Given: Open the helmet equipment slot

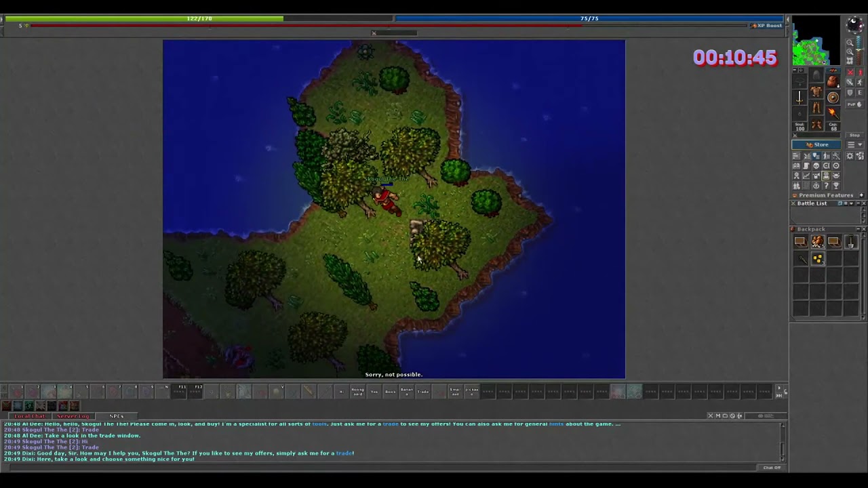Looking at the screenshot, I should point(816,74).
